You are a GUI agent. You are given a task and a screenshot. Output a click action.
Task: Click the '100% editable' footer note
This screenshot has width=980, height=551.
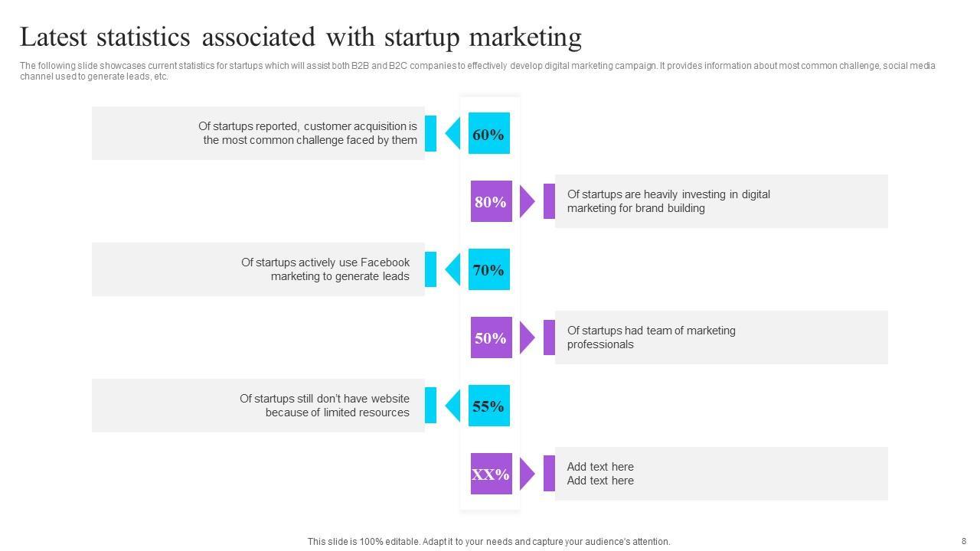click(488, 541)
